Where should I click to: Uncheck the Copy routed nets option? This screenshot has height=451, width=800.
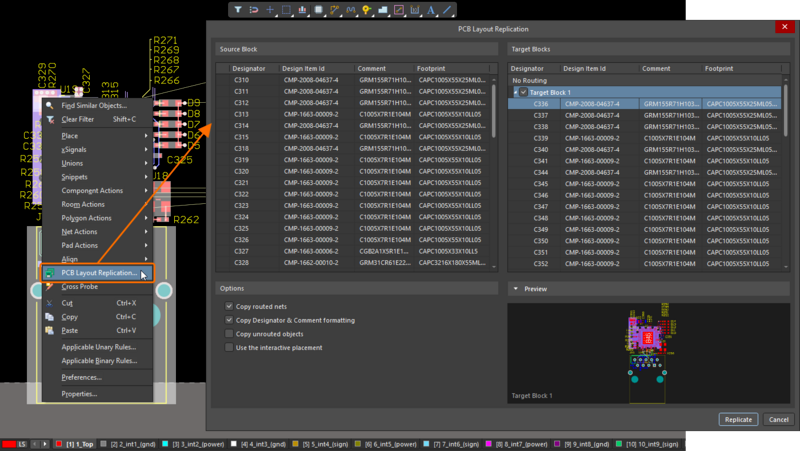[x=230, y=306]
